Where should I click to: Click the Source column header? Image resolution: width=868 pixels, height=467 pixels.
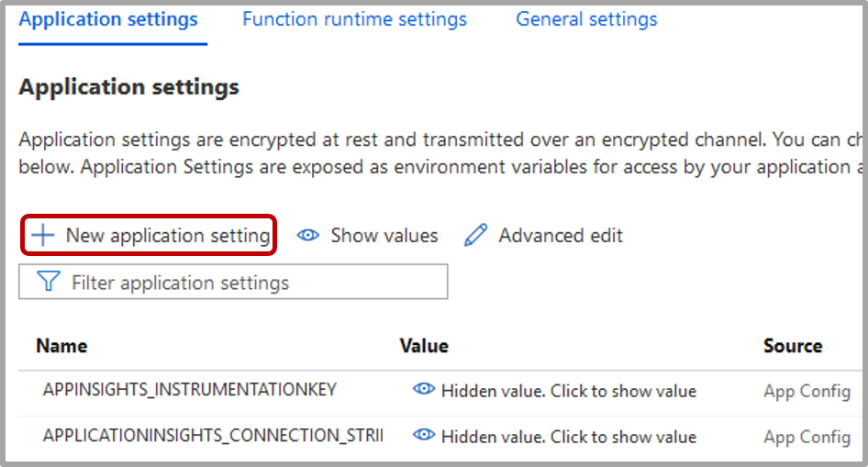(x=793, y=346)
